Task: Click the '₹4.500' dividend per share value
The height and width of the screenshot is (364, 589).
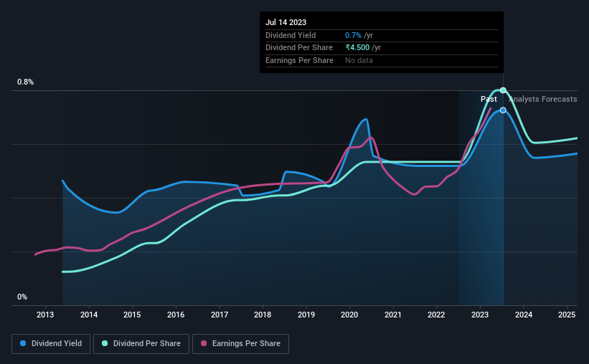Action: 357,48
